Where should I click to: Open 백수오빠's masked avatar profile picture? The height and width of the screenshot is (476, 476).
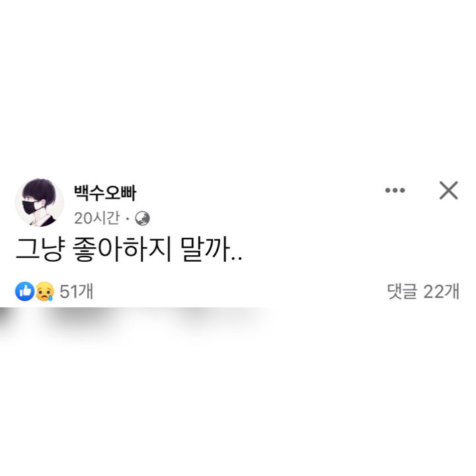[40, 202]
